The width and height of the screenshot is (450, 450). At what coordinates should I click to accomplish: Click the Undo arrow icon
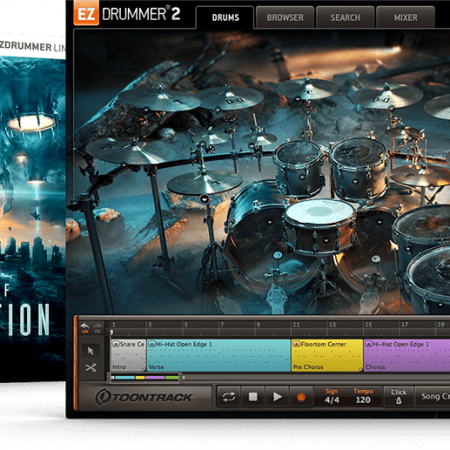tap(85, 327)
